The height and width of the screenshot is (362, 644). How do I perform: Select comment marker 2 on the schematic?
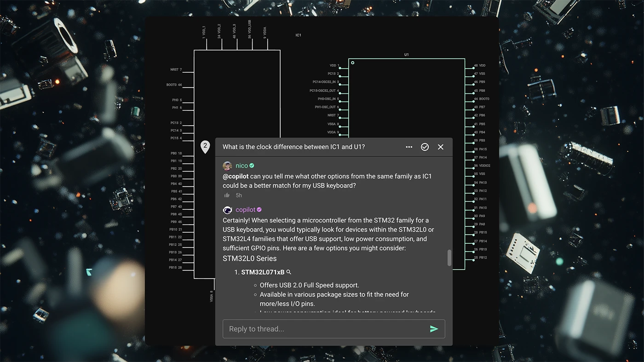click(205, 146)
